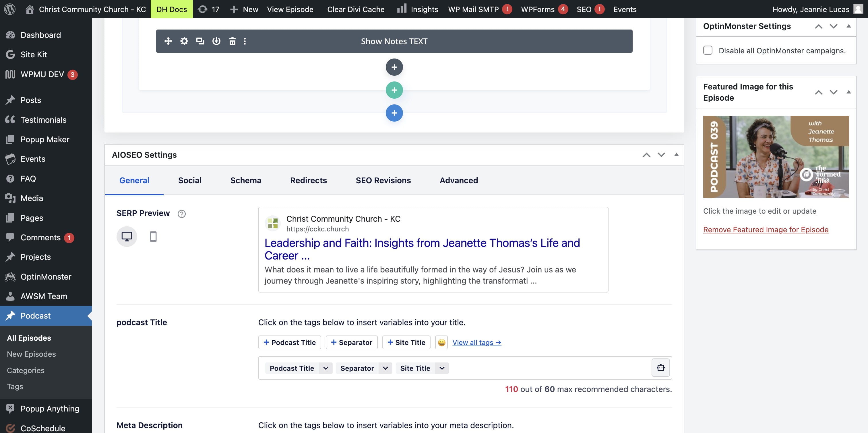Screen dimensions: 868x433
Task: Open Comments in the sidebar
Action: coord(46,237)
